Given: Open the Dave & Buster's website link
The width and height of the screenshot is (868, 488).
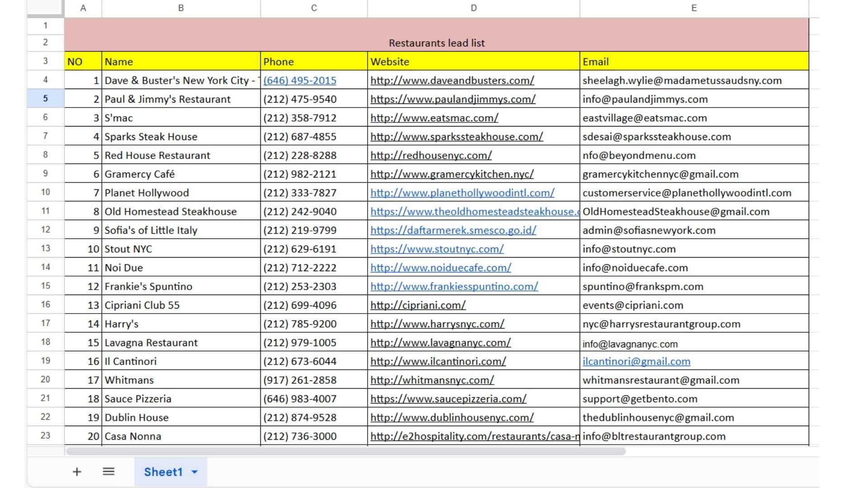Looking at the screenshot, I should point(452,80).
